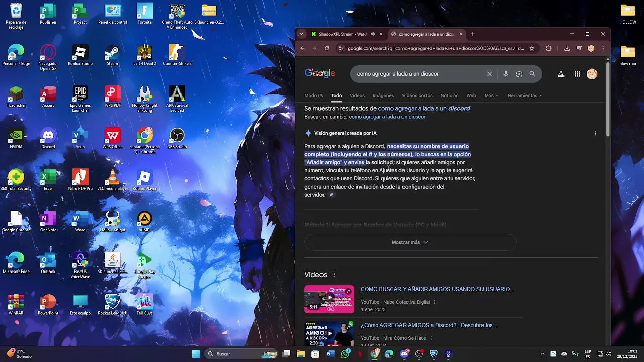
Task: Reload the Google results page
Action: point(327,48)
